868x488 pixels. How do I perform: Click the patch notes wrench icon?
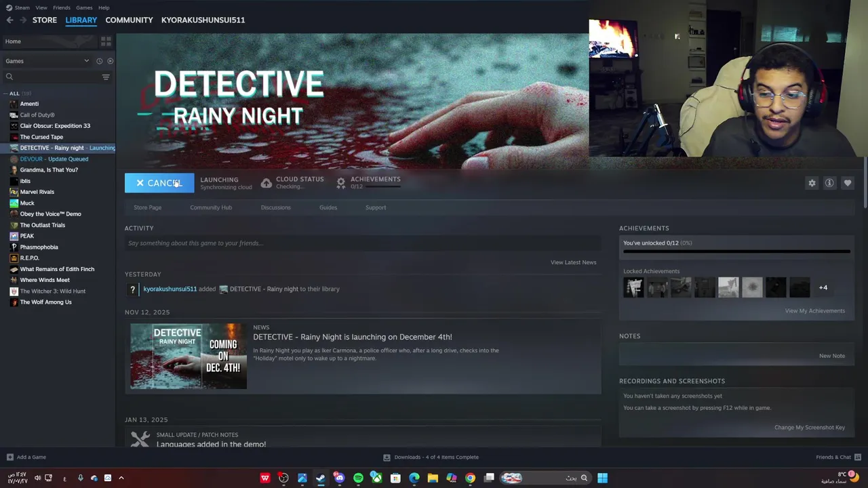(140, 439)
